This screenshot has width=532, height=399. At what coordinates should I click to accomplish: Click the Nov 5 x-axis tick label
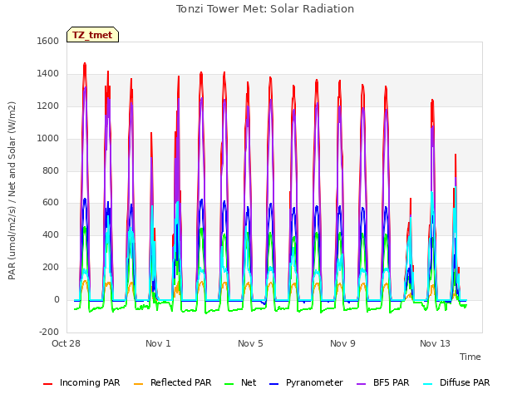[x=250, y=343]
